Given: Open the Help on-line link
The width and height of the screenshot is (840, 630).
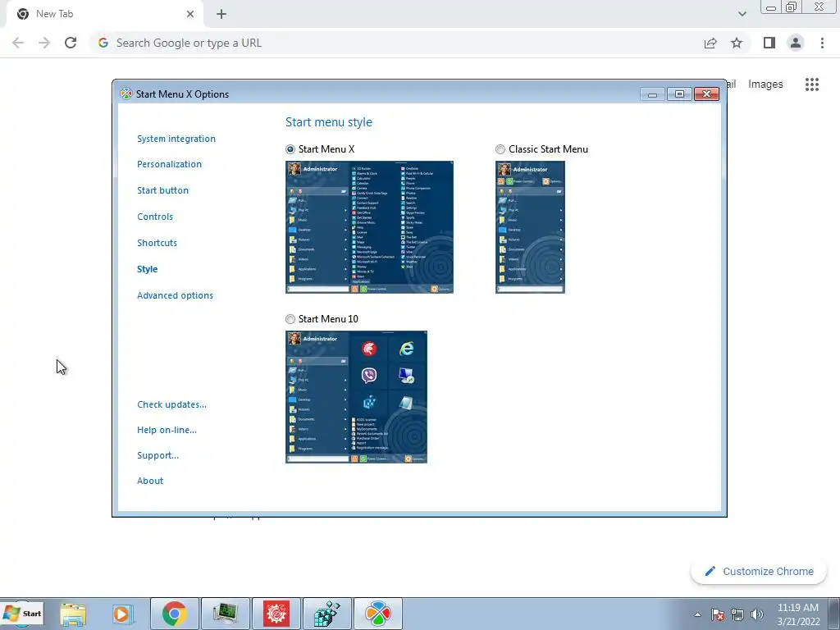Looking at the screenshot, I should [x=167, y=430].
